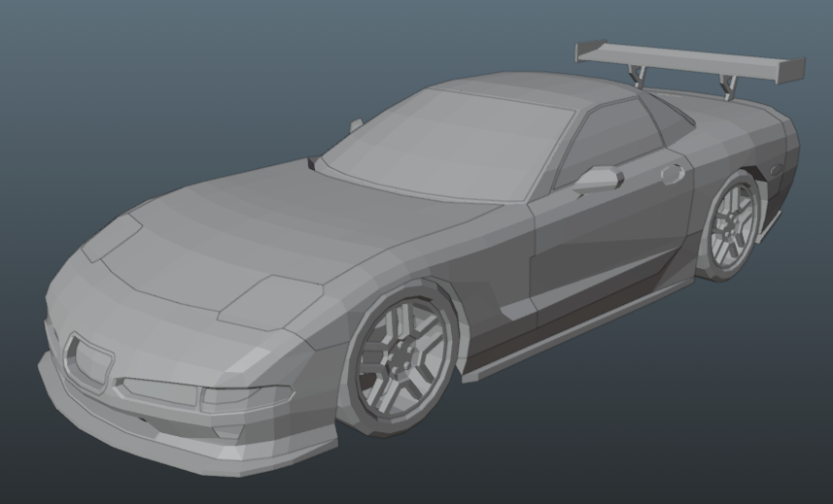Select the far-side pop-up headlight cover

click(112, 238)
